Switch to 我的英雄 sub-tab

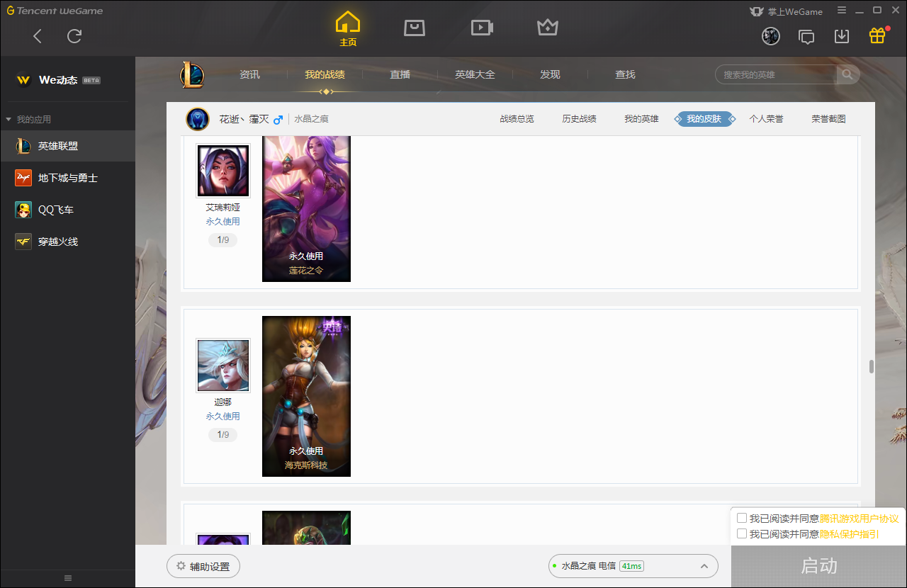click(x=641, y=119)
